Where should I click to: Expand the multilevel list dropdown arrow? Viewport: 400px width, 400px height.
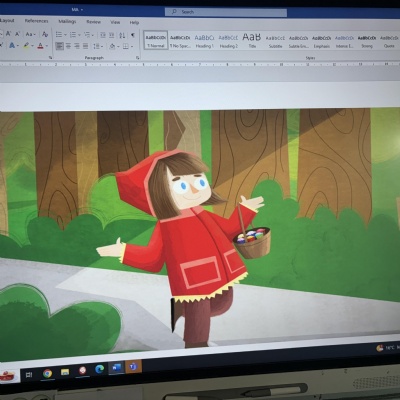93,35
